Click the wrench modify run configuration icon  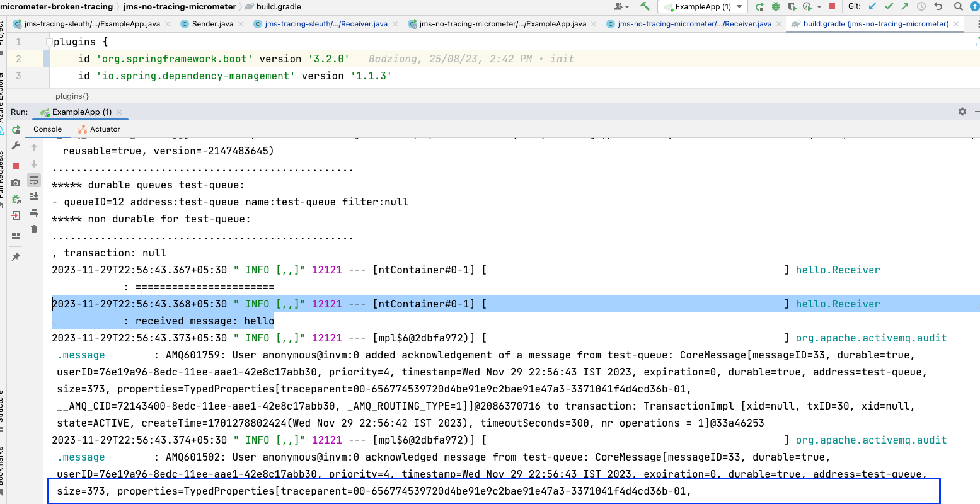pos(16,146)
